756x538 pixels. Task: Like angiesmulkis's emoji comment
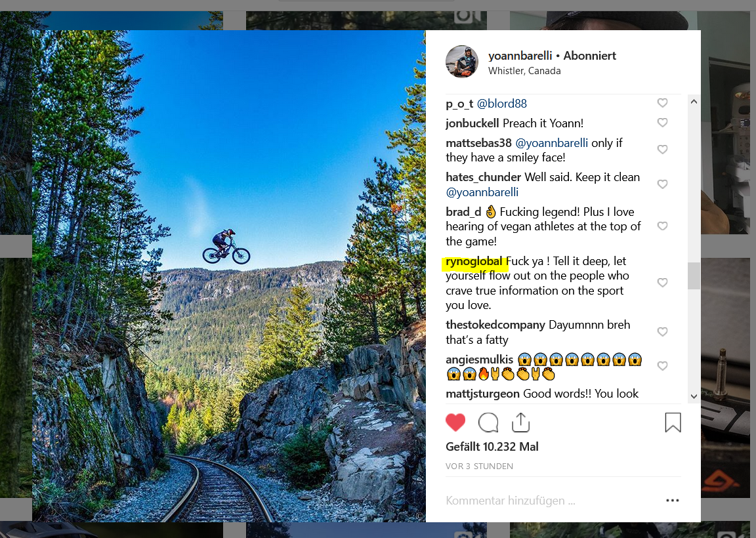point(662,366)
